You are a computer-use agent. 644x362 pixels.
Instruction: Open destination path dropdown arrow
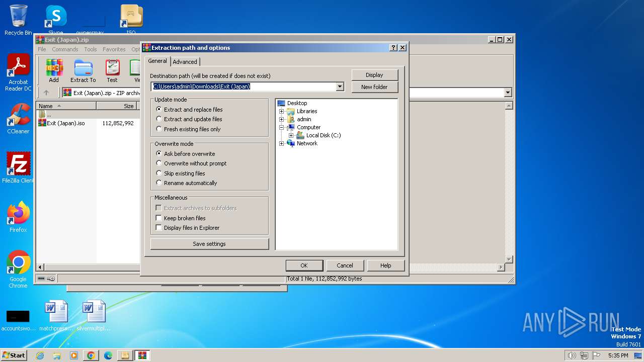(340, 86)
